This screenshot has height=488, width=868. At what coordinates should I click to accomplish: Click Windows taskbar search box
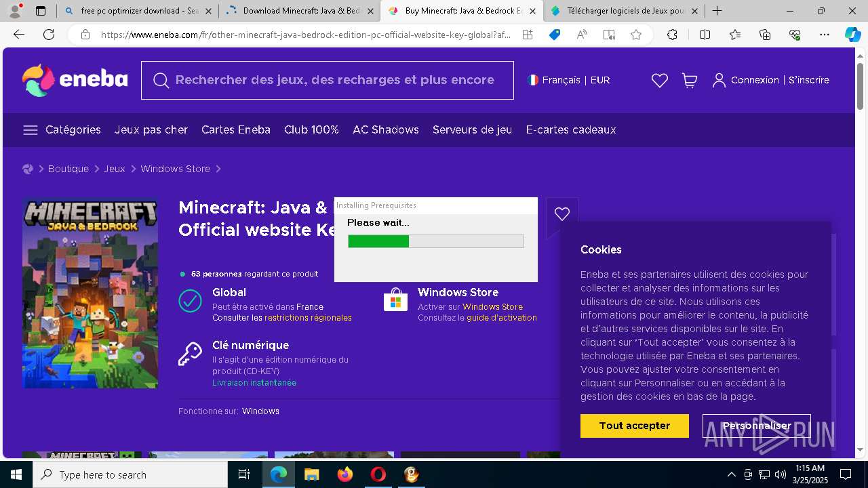click(130, 474)
